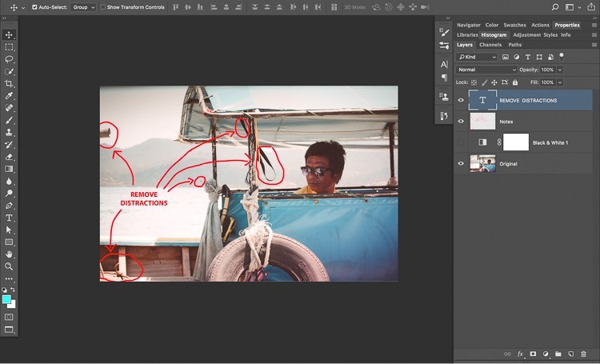Open the Group auto-select dropdown
600x364 pixels.
click(x=83, y=7)
